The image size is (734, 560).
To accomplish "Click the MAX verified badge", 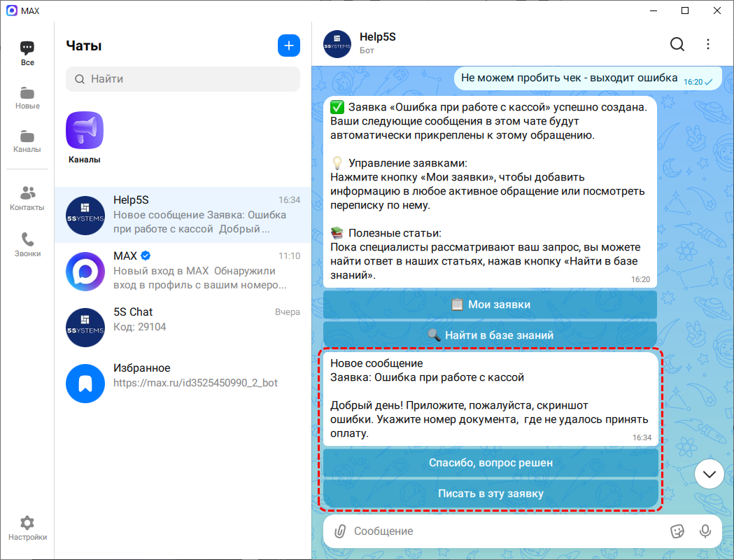I will pyautogui.click(x=146, y=255).
